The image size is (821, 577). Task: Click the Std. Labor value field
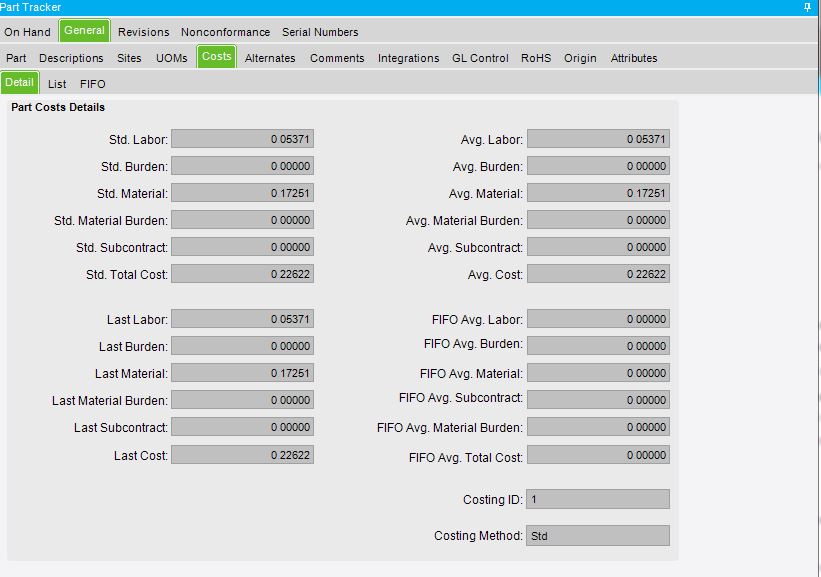(x=242, y=139)
